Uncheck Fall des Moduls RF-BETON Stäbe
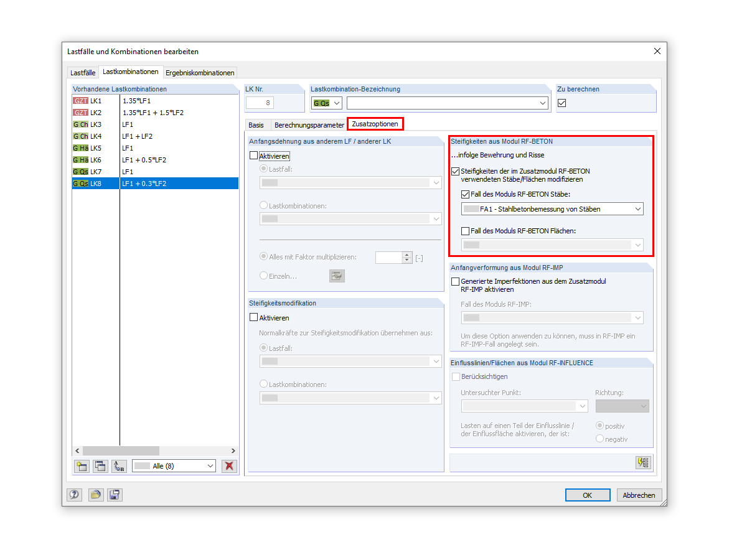 point(466,195)
